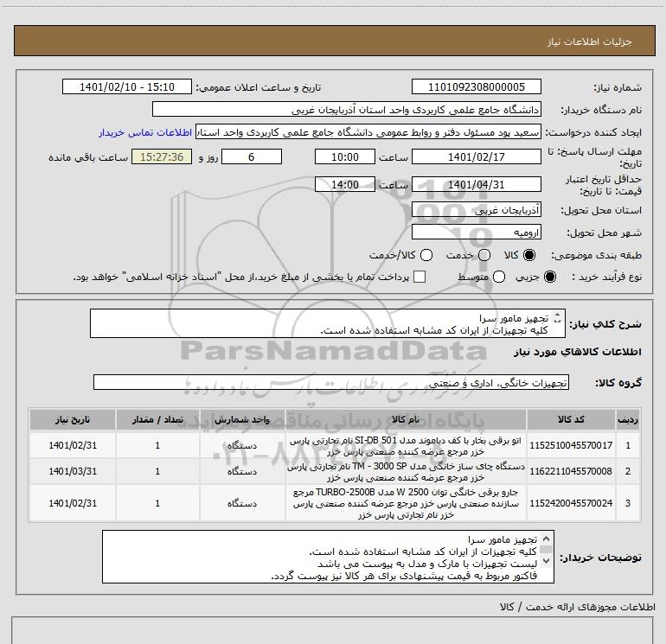This screenshot has width=666, height=644.
Task: Click the stepper arrows in description box
Action: click(x=557, y=318)
